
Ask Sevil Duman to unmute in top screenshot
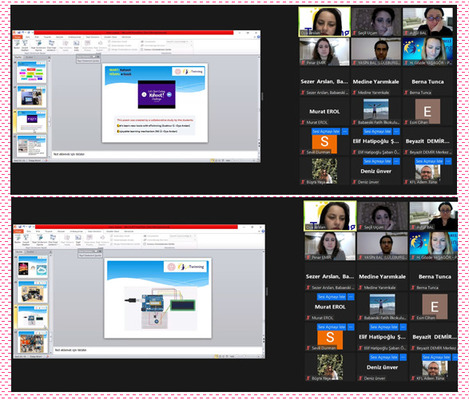click(326, 132)
